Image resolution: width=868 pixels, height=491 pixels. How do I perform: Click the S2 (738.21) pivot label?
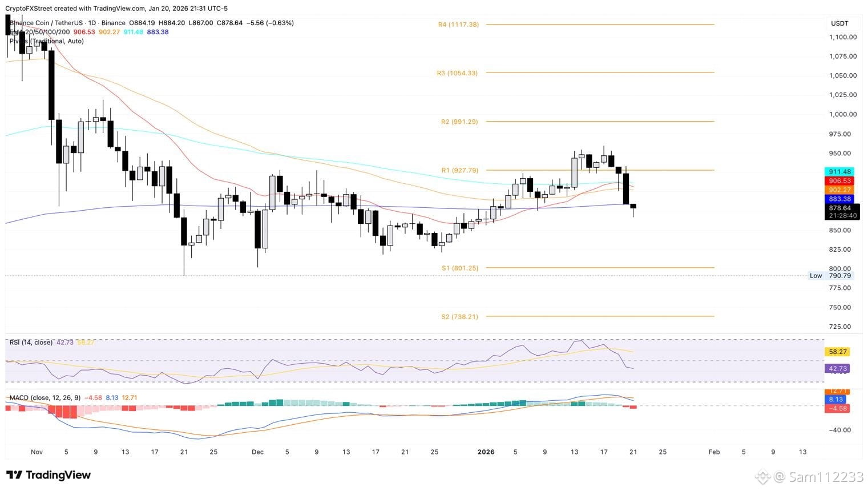point(459,316)
